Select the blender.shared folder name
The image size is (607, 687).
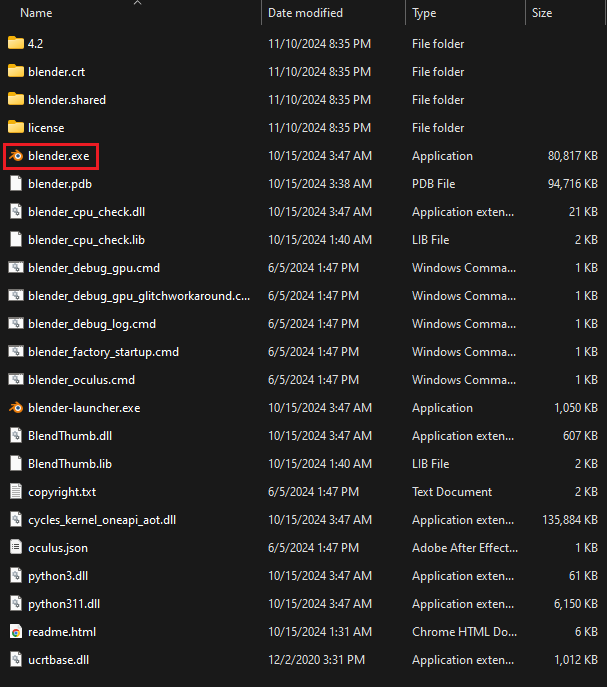coord(67,100)
